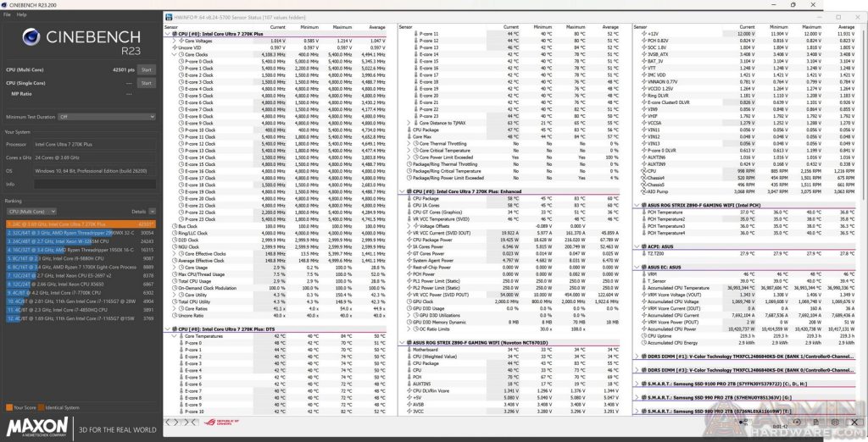Click the Cinebench sphere logo icon

(x=31, y=36)
